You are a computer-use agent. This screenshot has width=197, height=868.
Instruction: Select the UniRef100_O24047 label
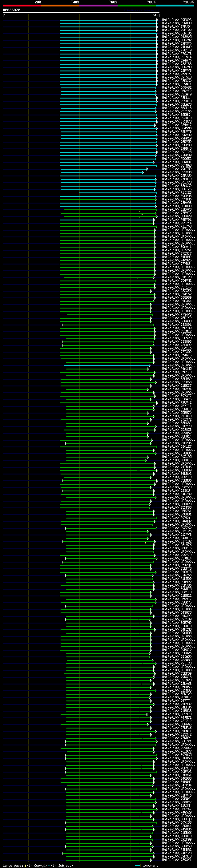176,125
